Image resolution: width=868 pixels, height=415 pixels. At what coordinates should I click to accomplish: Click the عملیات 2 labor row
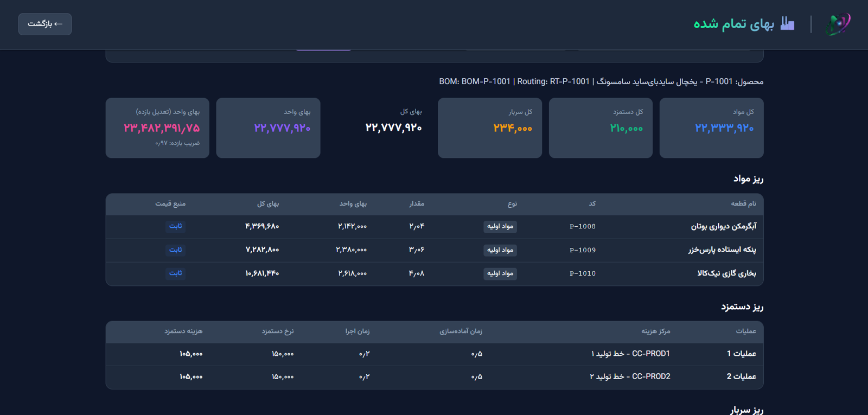[435, 377]
